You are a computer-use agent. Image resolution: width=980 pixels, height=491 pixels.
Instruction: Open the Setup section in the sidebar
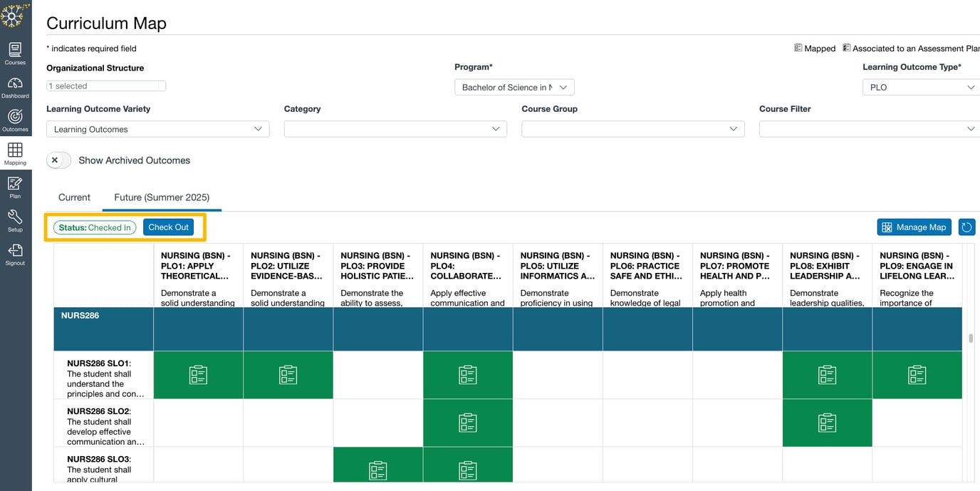(14, 219)
